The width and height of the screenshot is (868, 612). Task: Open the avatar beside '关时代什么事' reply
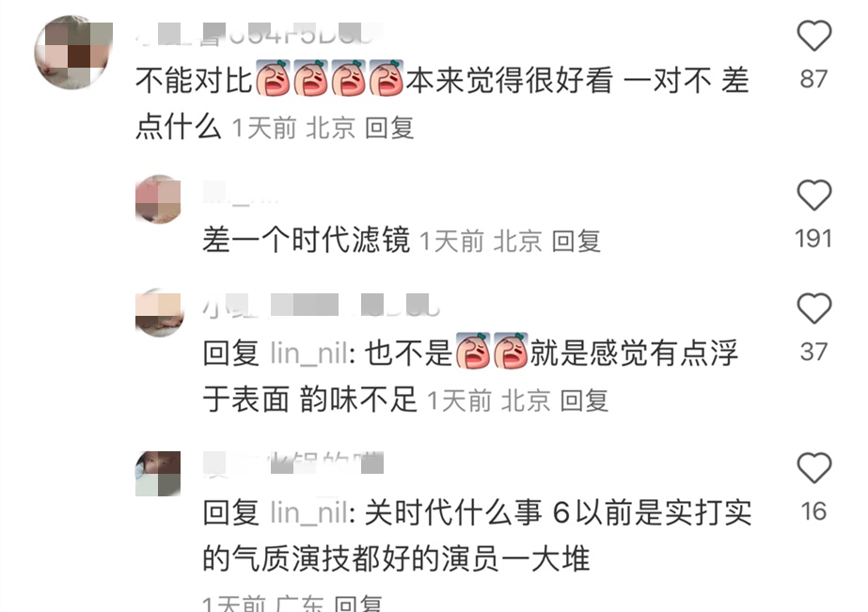158,473
